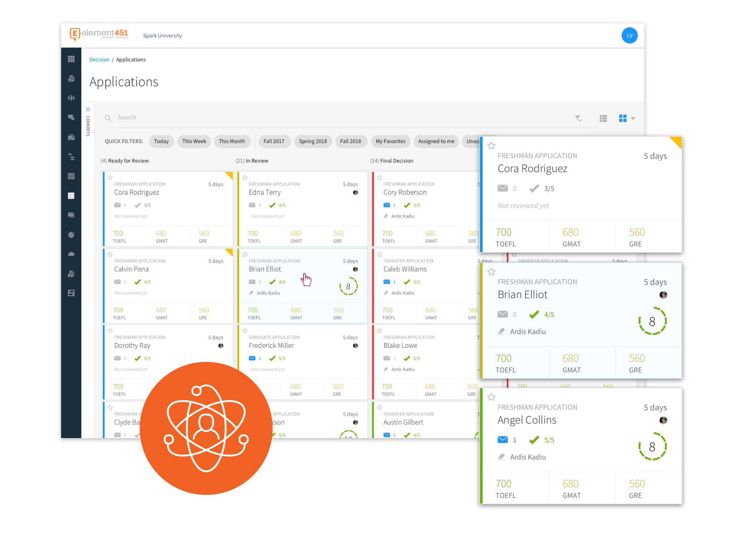Screen dimensions: 756x537
Task: Apply the Fall 2018 quick filter
Action: click(351, 141)
